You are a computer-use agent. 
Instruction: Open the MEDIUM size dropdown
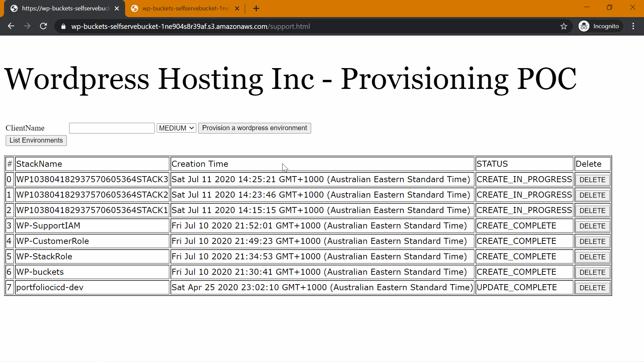176,128
